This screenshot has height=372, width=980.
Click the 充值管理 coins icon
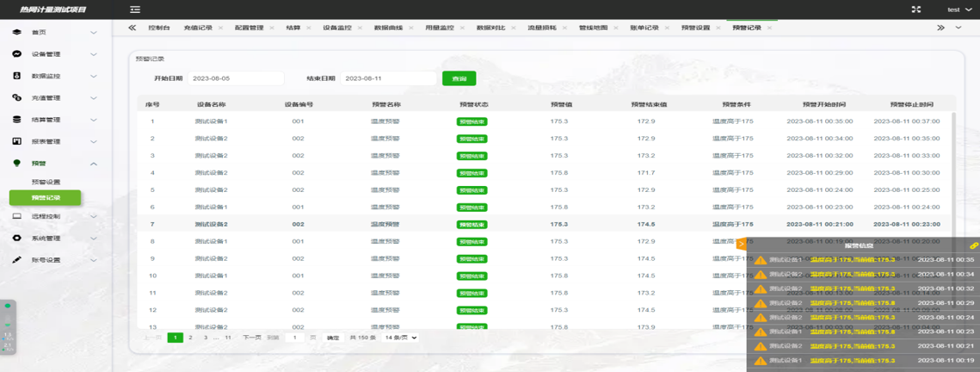click(x=17, y=97)
